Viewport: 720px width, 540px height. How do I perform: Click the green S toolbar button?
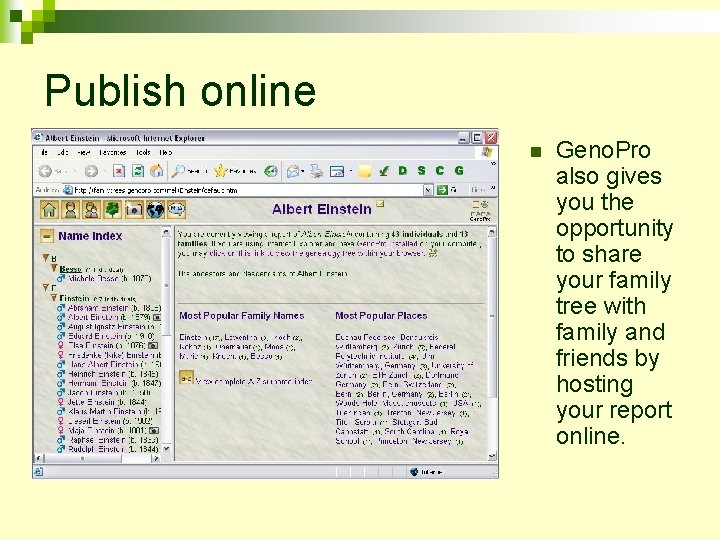pyautogui.click(x=422, y=171)
